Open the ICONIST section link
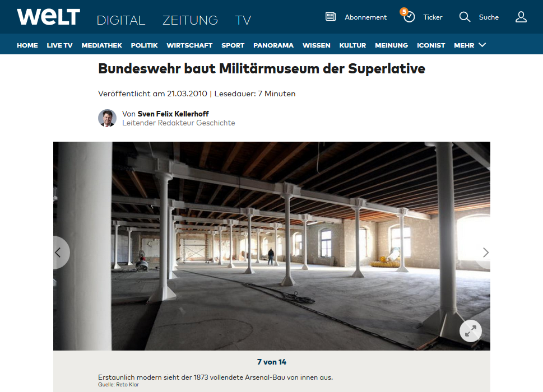Screen dimensions: 543x392 431,45
